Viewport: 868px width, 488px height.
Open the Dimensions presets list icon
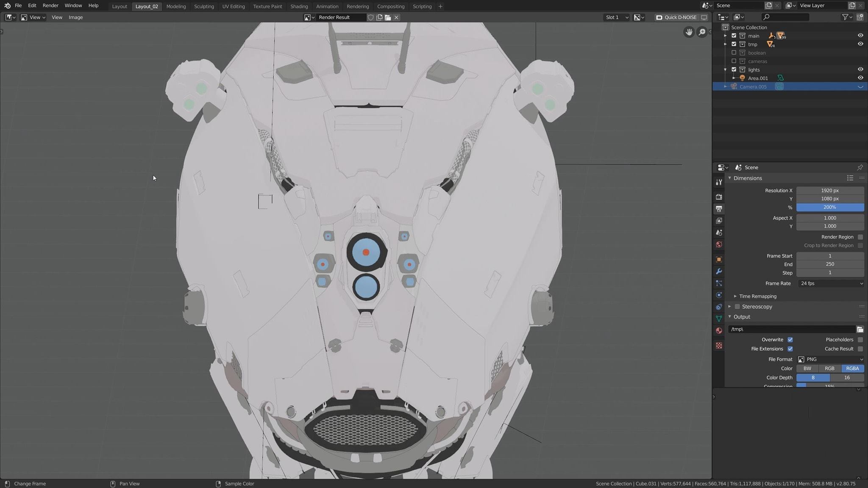(850, 178)
